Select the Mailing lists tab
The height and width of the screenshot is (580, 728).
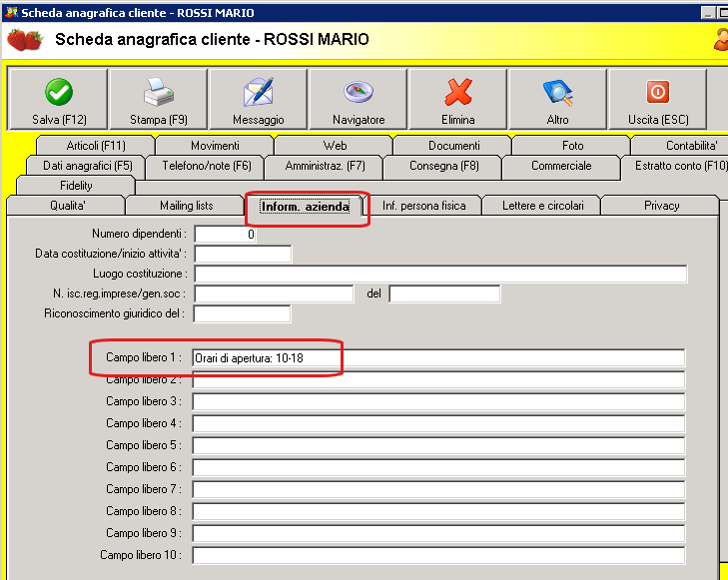pyautogui.click(x=186, y=206)
